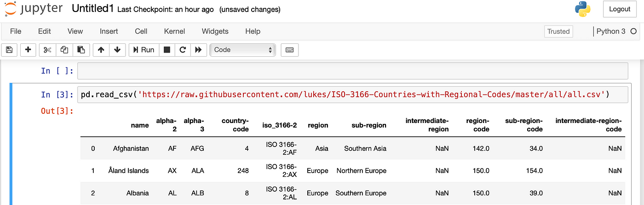The height and width of the screenshot is (205, 644).
Task: Open the command palette keyboard icon
Action: tap(290, 50)
